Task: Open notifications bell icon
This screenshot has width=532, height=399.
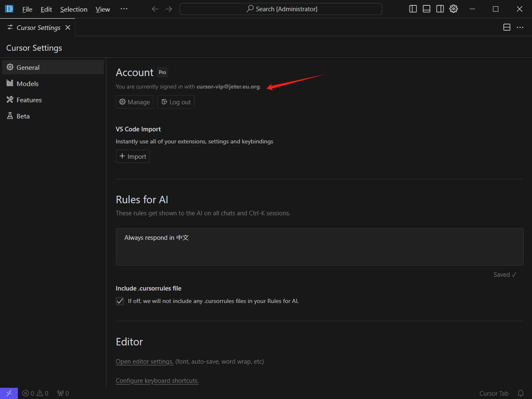Action: click(520, 393)
